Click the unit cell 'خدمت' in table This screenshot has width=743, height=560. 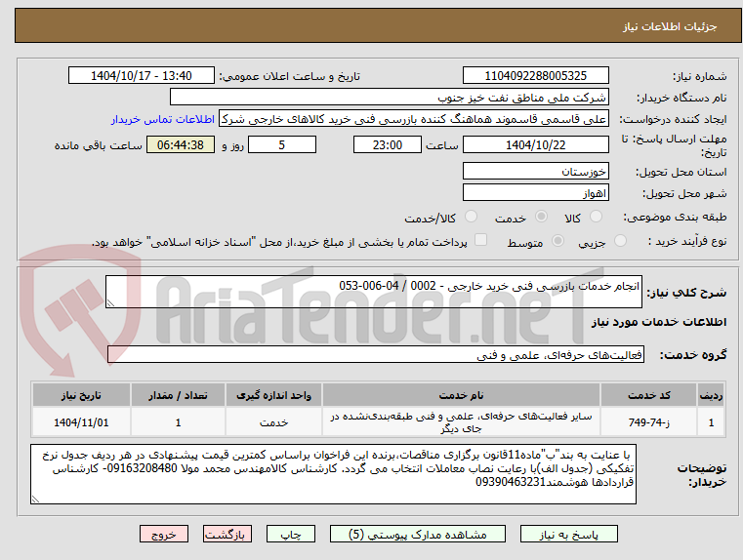click(x=274, y=422)
